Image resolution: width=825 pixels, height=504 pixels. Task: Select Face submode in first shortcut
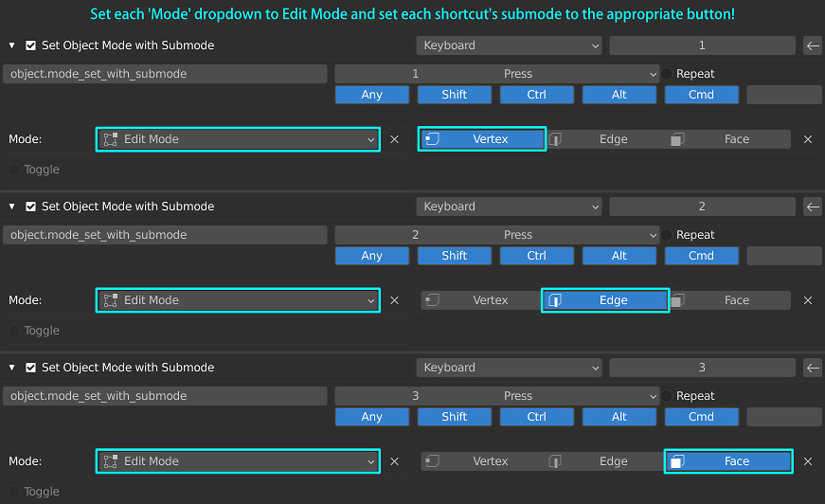point(729,139)
